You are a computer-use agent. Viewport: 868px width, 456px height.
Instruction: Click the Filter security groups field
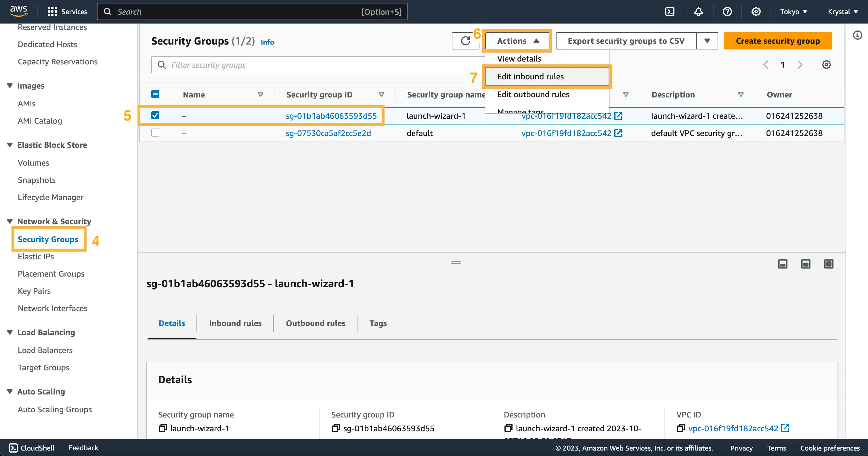point(318,65)
